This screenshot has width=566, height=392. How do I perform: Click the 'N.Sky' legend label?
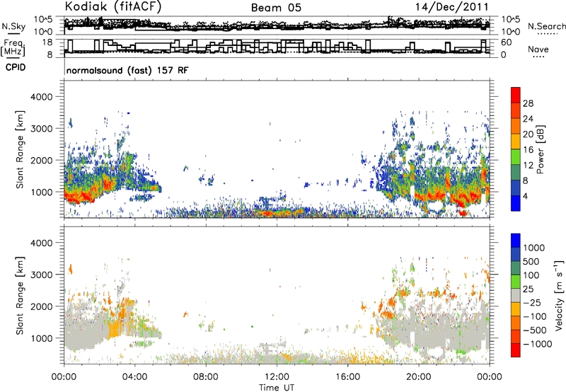point(13,26)
